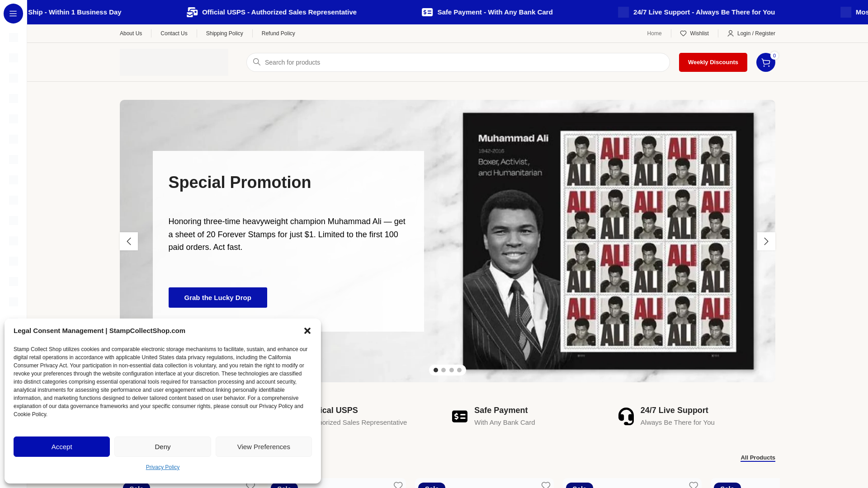
Task: Select the first slider dot
Action: (436, 370)
